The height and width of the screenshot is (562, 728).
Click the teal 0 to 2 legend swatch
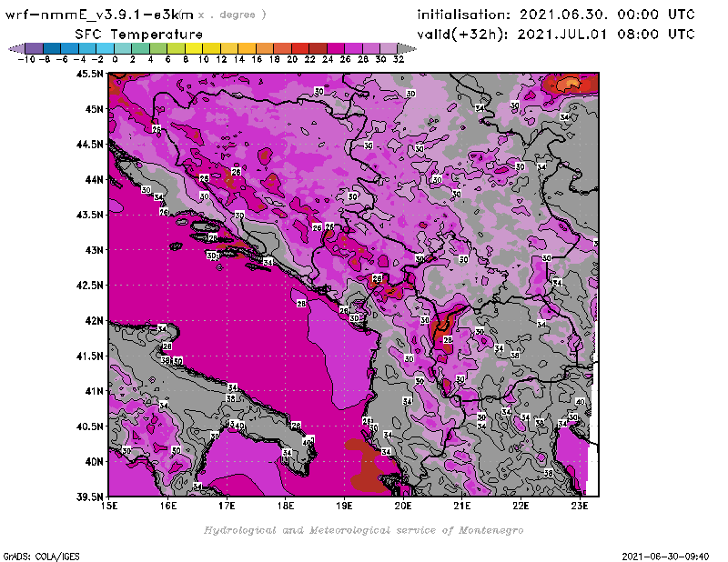click(123, 49)
